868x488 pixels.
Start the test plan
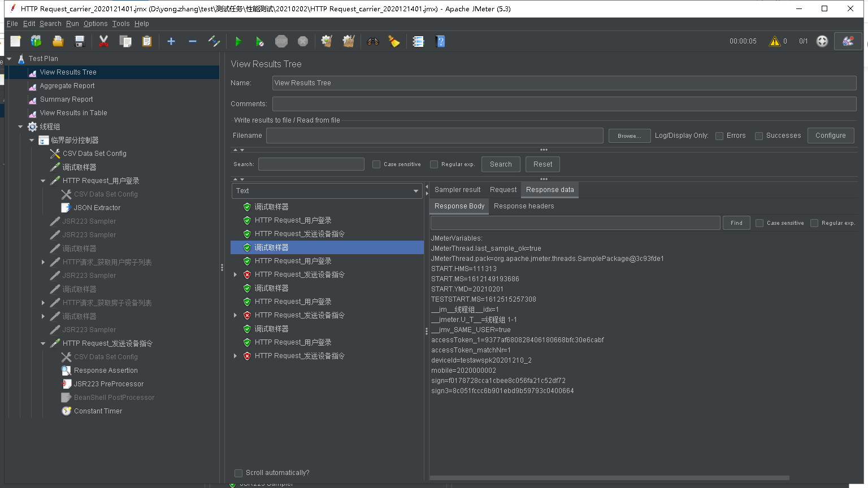click(x=238, y=41)
